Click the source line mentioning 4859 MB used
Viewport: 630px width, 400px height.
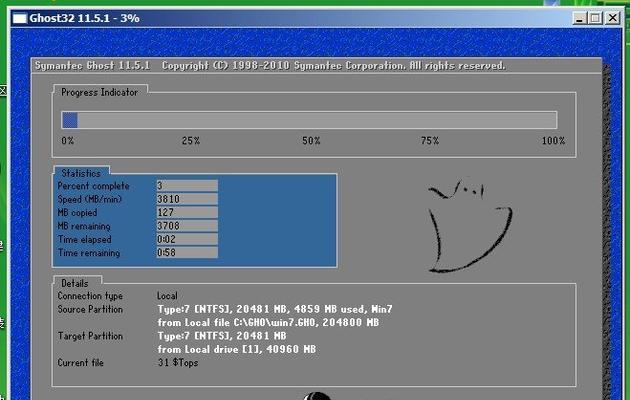click(x=275, y=309)
